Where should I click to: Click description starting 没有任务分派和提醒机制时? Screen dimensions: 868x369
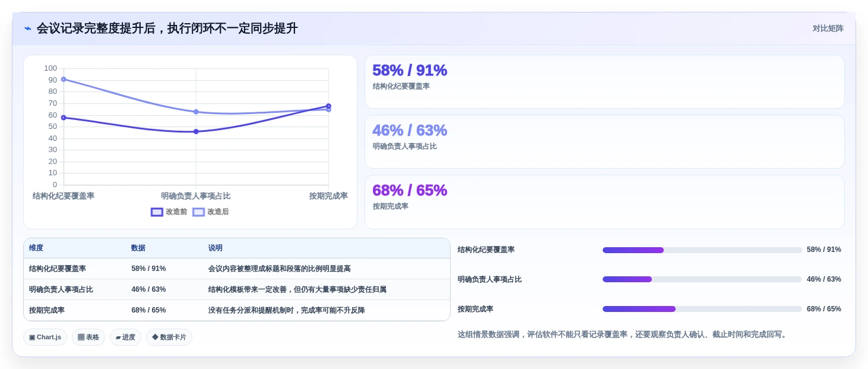287,310
